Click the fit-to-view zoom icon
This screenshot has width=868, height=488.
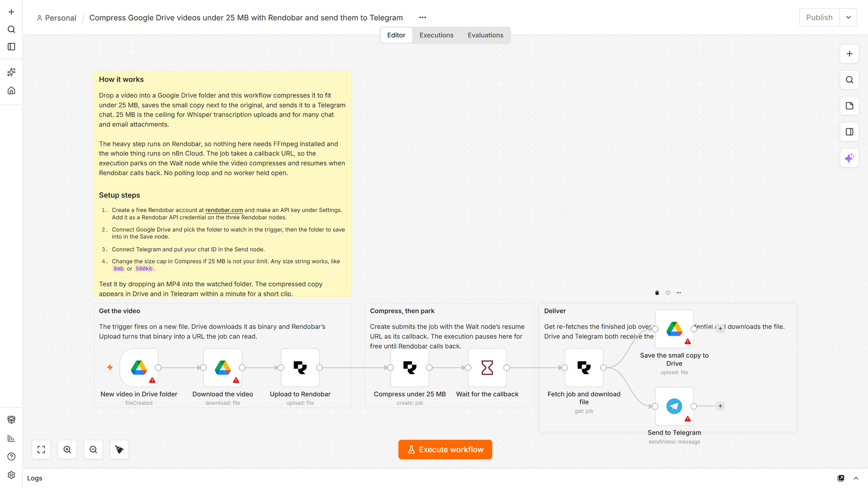click(41, 450)
